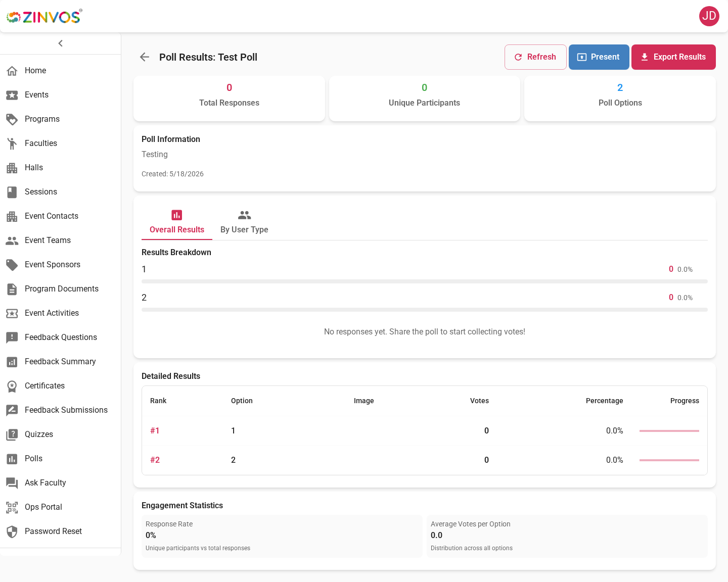Image resolution: width=728 pixels, height=582 pixels.
Task: Click the Feedback Submissions pencil icon
Action: click(12, 410)
